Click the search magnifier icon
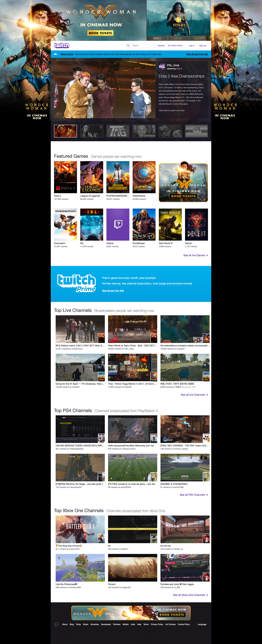 129,45
